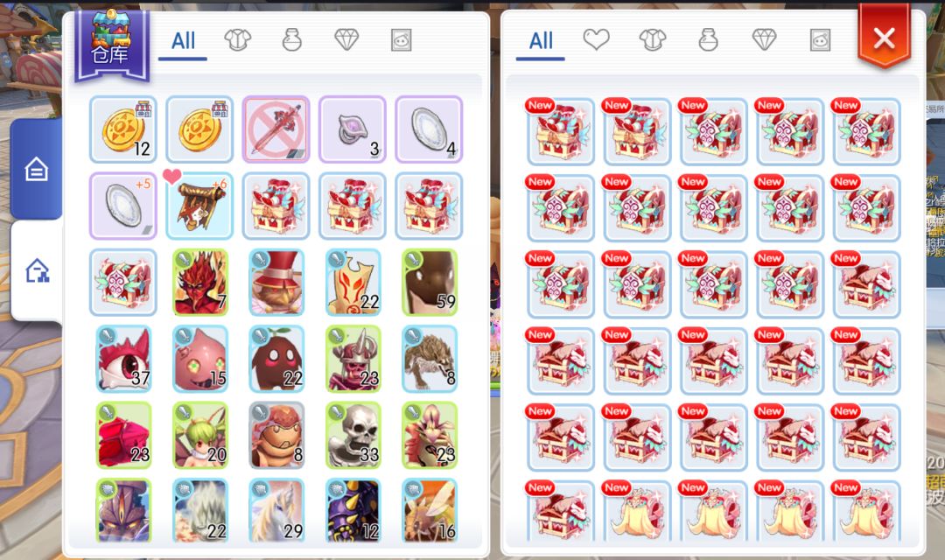This screenshot has width=945, height=560.
Task: Select the blocked red sword item
Action: [x=276, y=129]
